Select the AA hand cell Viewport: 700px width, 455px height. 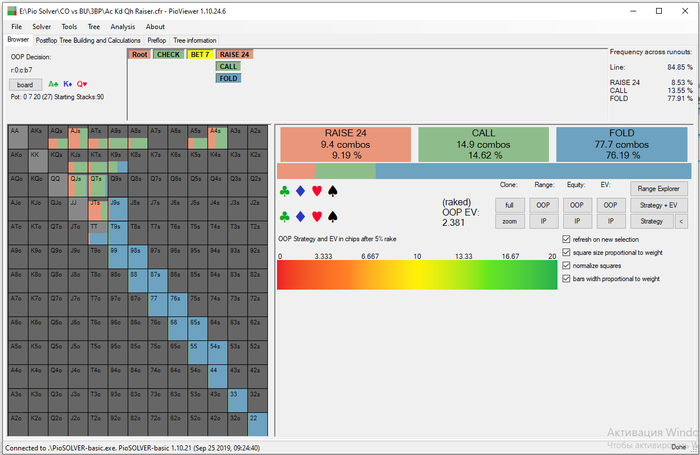pos(18,137)
